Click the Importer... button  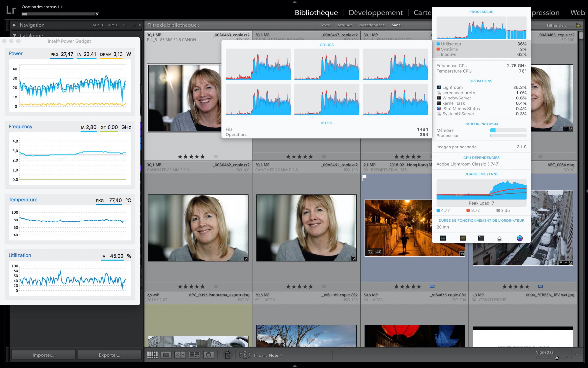43,355
